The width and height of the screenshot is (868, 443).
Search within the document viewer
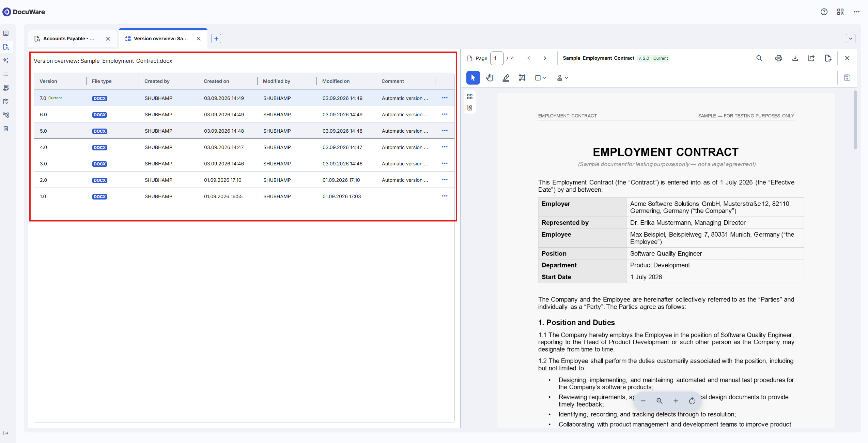click(x=759, y=58)
